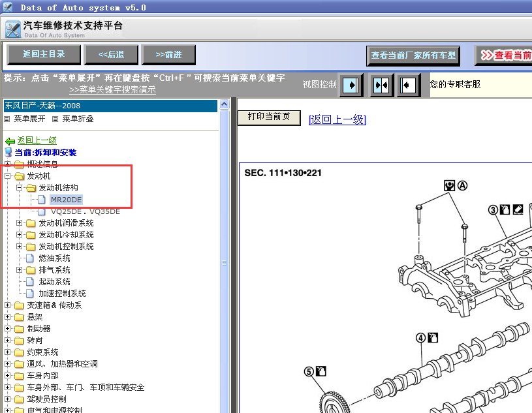Click the tree panel scrollbar thumb
Image resolution: width=532 pixels, height=413 pixels.
point(225,263)
